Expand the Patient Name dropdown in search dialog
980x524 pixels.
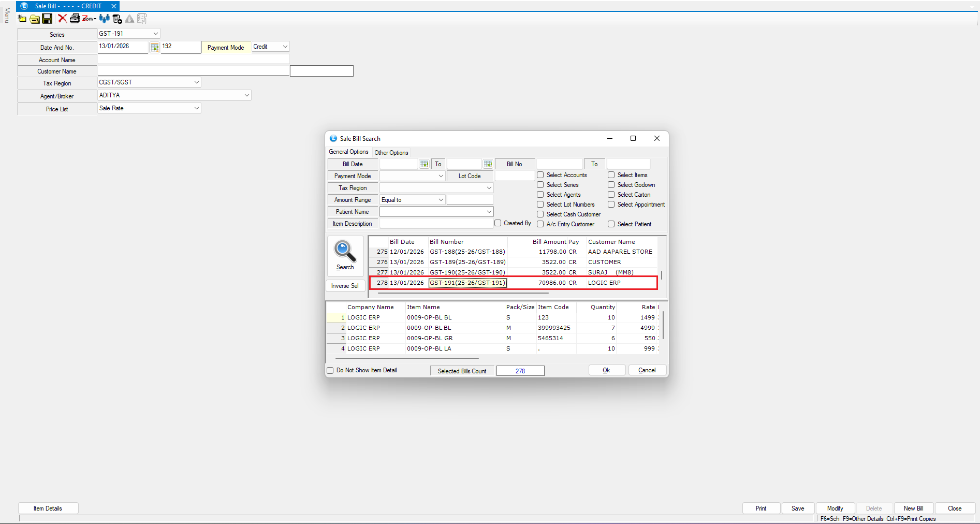click(488, 212)
